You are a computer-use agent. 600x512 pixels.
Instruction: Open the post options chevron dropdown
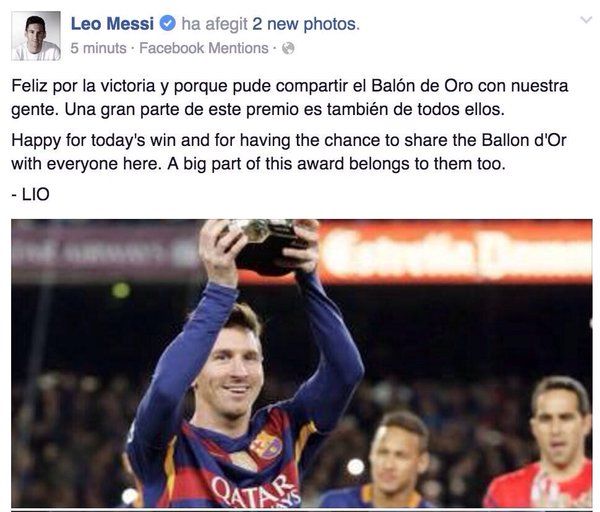click(586, 20)
